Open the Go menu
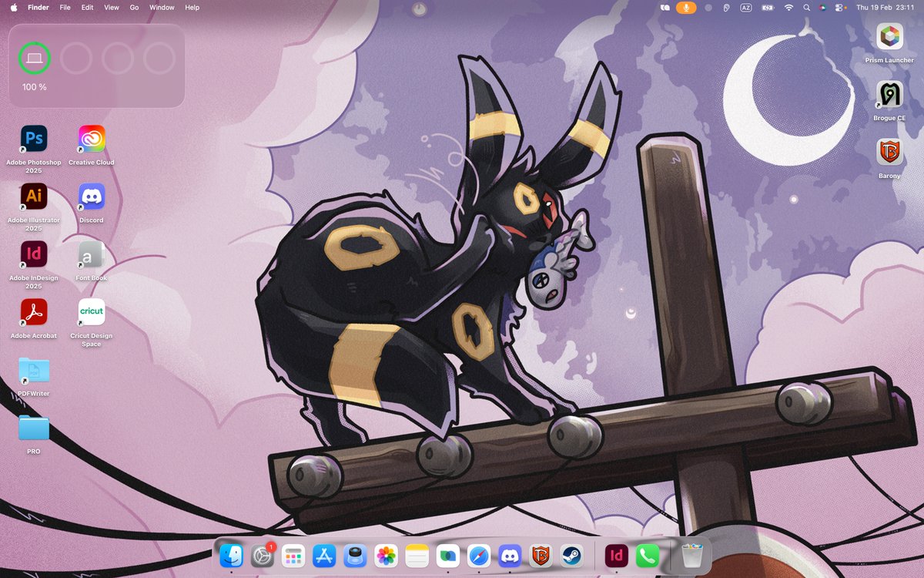 click(x=135, y=7)
